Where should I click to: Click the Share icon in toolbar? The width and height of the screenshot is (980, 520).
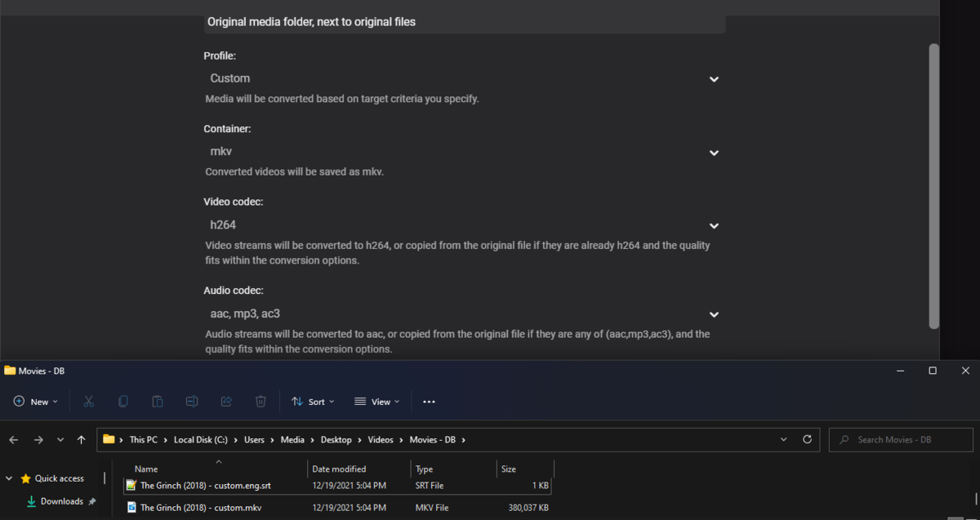pos(226,402)
